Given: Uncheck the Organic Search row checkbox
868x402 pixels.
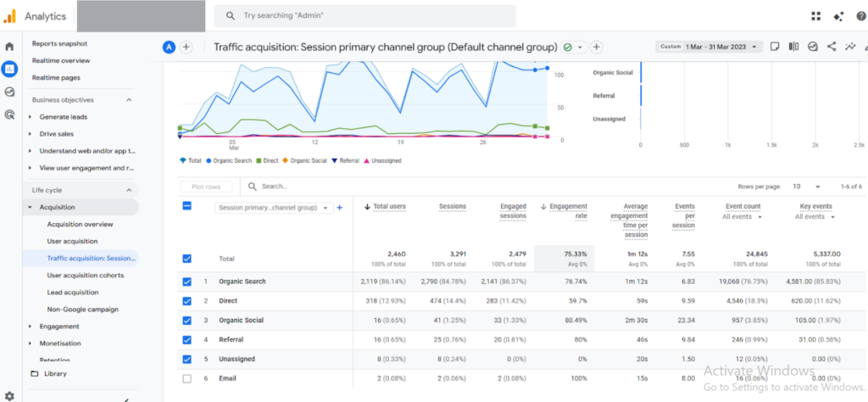Looking at the screenshot, I should (x=187, y=280).
